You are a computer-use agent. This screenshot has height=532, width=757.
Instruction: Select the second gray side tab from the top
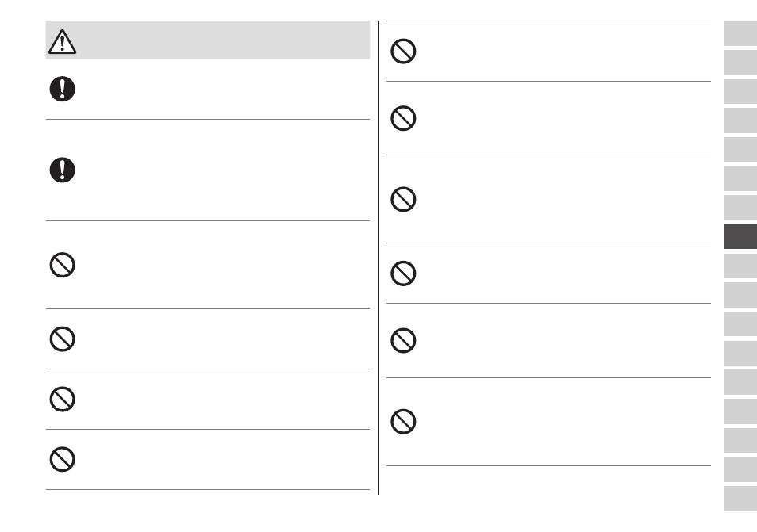(740, 62)
